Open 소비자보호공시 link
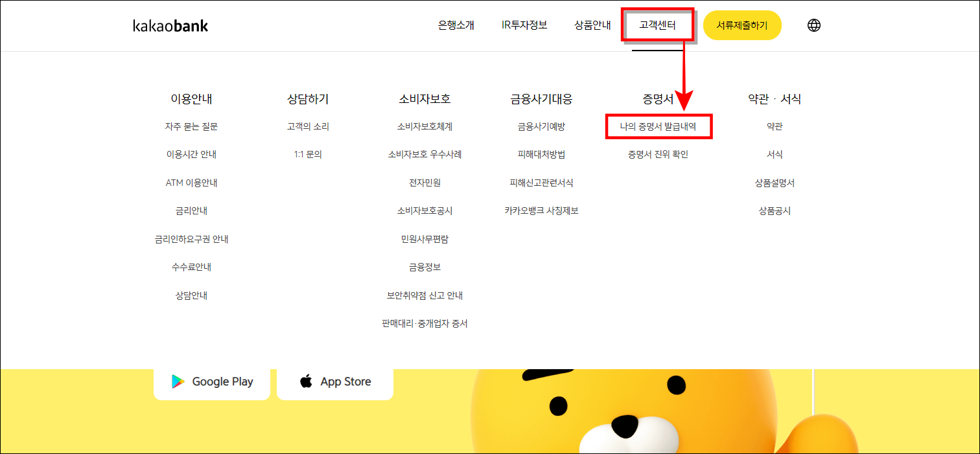The width and height of the screenshot is (980, 454). (425, 210)
